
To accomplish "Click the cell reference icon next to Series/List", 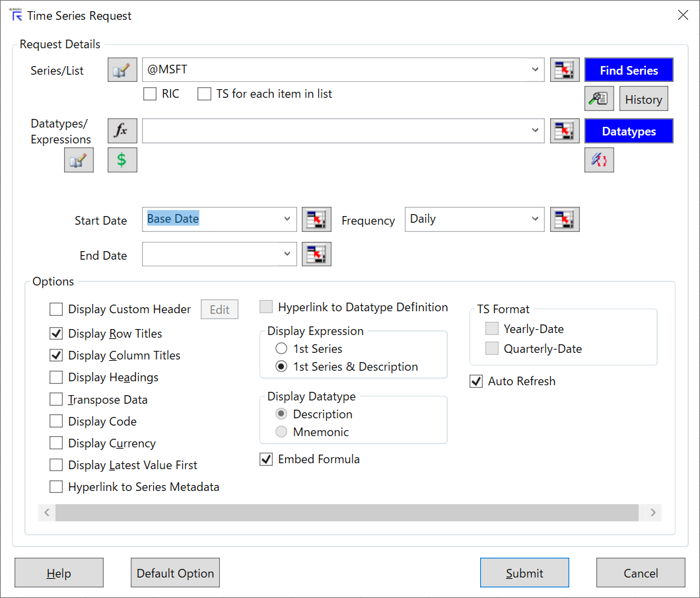I will point(565,69).
